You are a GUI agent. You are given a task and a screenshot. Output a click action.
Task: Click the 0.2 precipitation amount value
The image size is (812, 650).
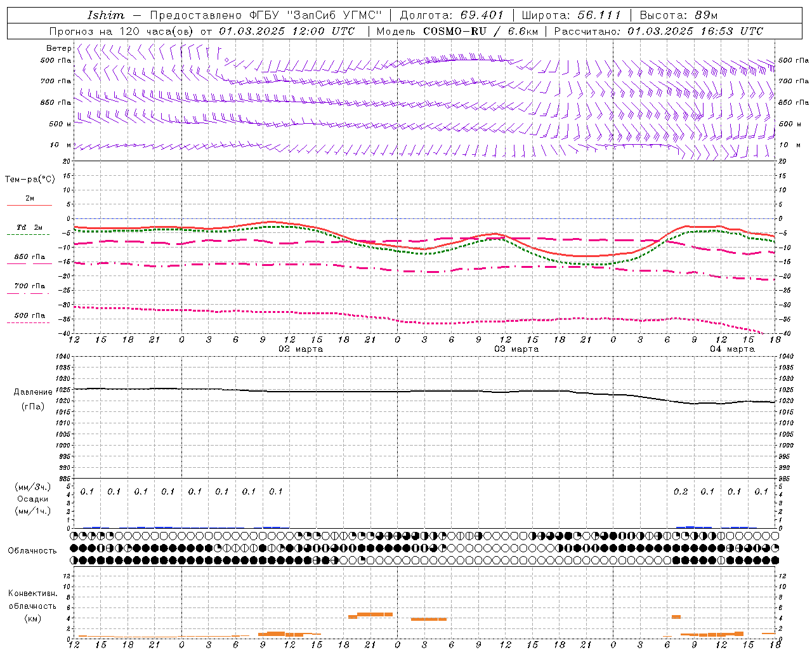pyautogui.click(x=681, y=492)
